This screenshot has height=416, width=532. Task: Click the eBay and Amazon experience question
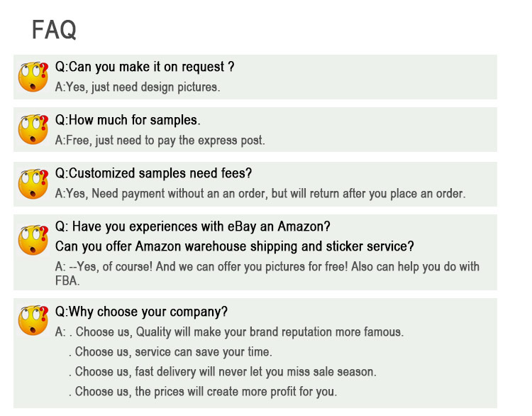193,226
